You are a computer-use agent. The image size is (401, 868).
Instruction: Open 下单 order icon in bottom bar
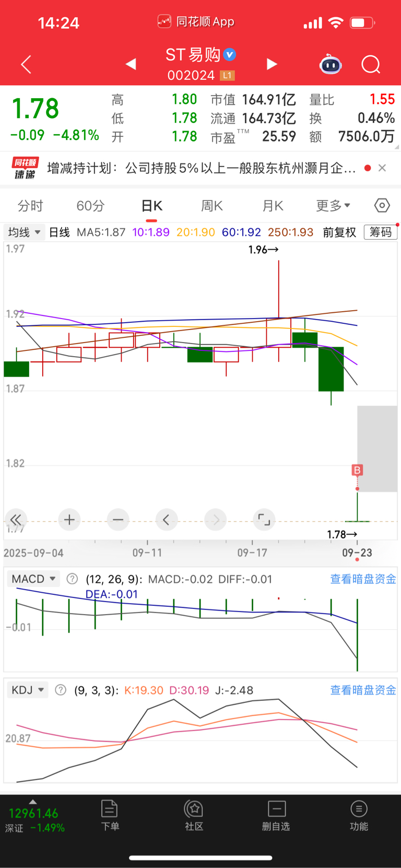tap(110, 815)
